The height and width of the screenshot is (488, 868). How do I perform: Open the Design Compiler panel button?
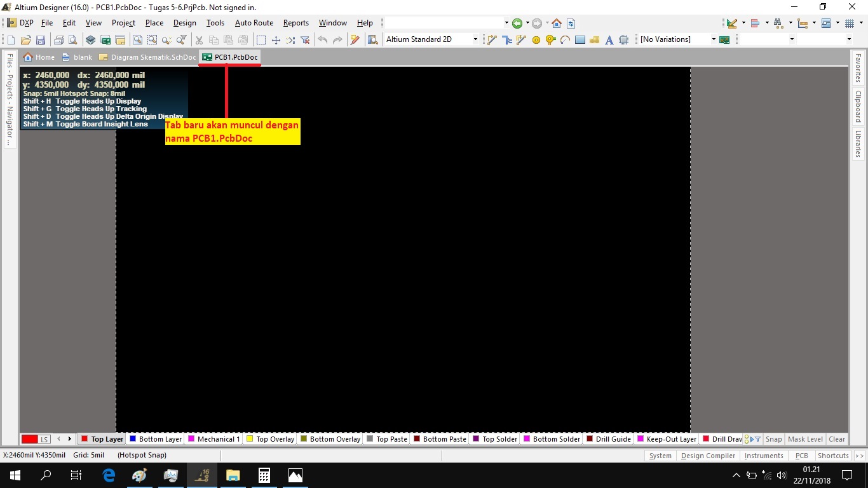(708, 456)
